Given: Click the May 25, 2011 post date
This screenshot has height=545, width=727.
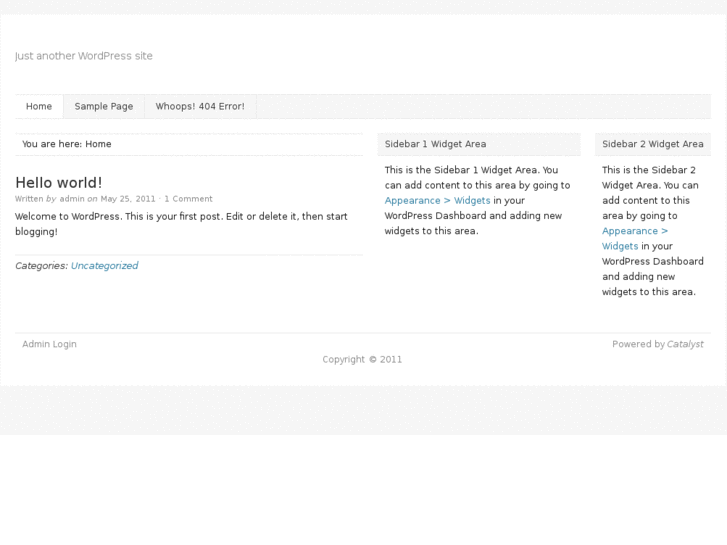Looking at the screenshot, I should 128,199.
